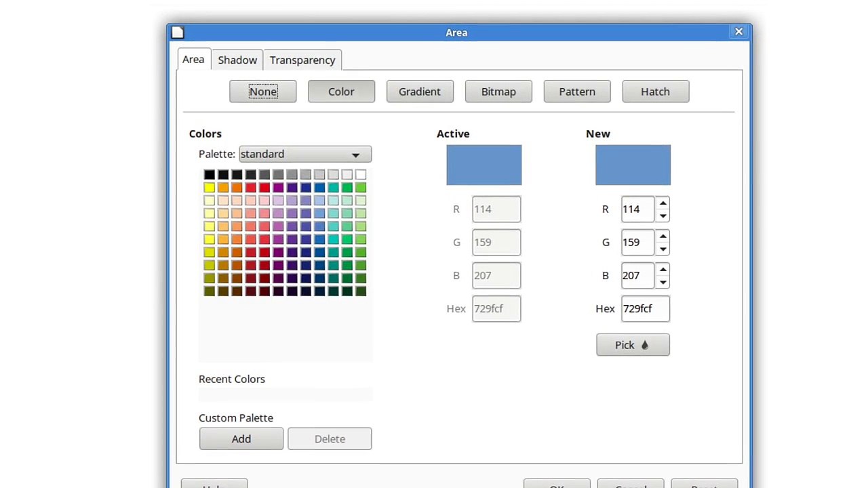
Task: Click the Active color preview box
Action: 484,165
